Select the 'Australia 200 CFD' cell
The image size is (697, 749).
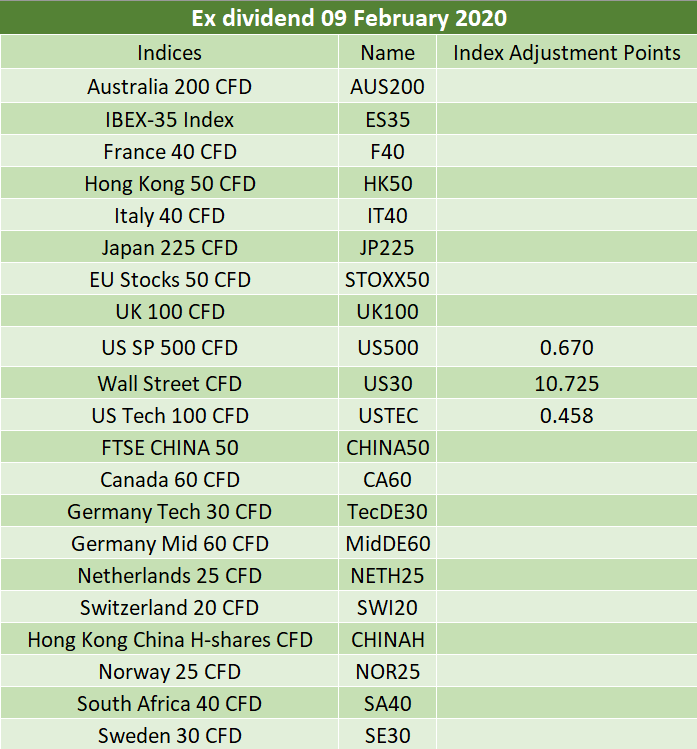(x=170, y=87)
